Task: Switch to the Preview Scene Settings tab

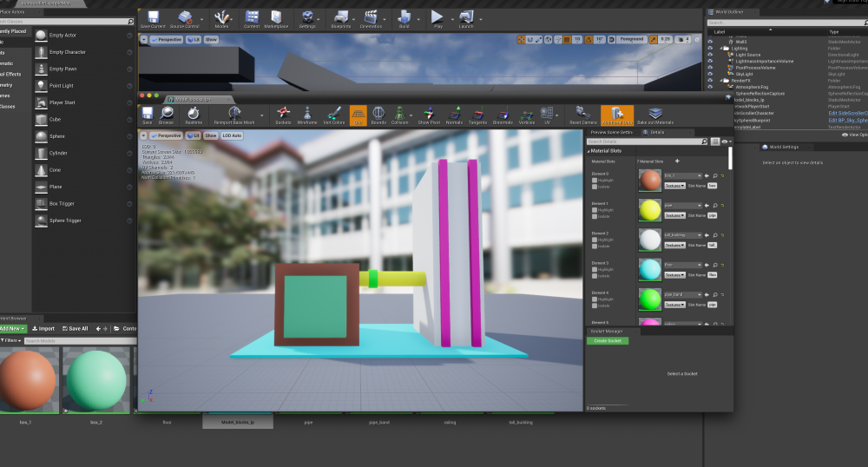Action: pos(613,132)
